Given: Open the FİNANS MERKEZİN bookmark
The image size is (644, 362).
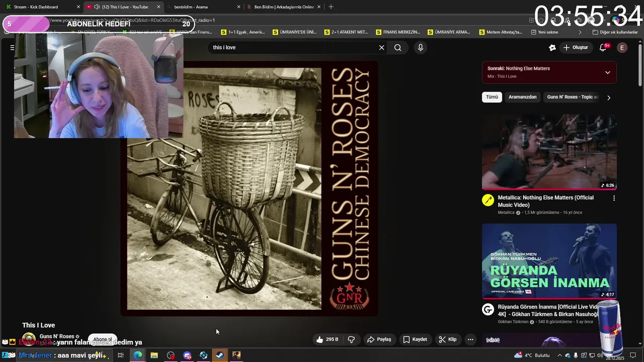Looking at the screenshot, I should point(397,32).
